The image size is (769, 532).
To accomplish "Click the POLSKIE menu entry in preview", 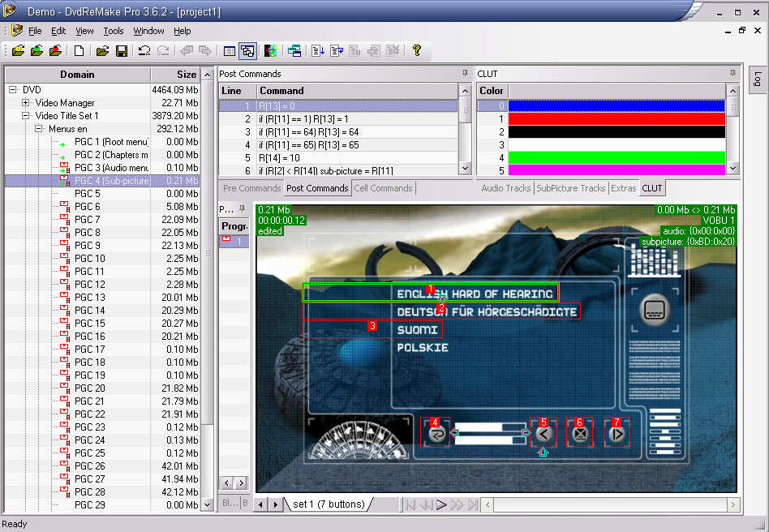I will coord(423,348).
